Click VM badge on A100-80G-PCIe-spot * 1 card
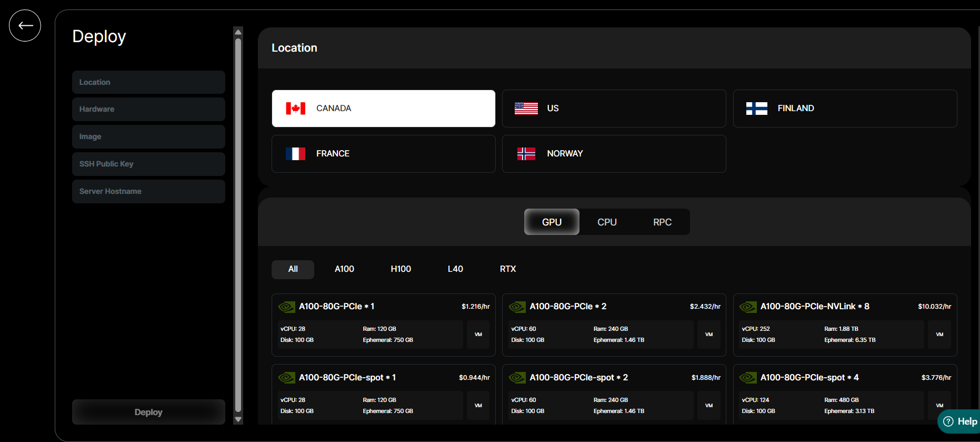 [x=478, y=406]
